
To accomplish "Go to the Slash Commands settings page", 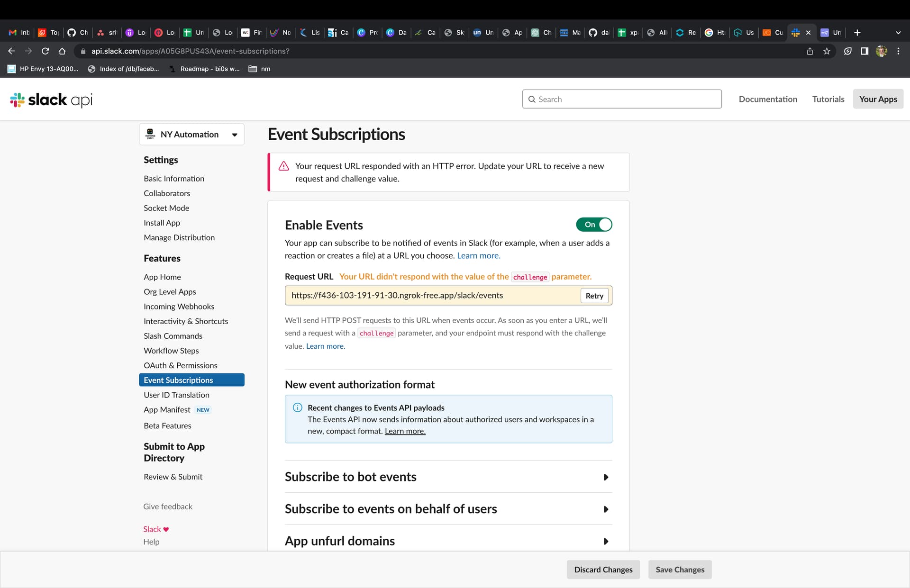I will (x=173, y=336).
